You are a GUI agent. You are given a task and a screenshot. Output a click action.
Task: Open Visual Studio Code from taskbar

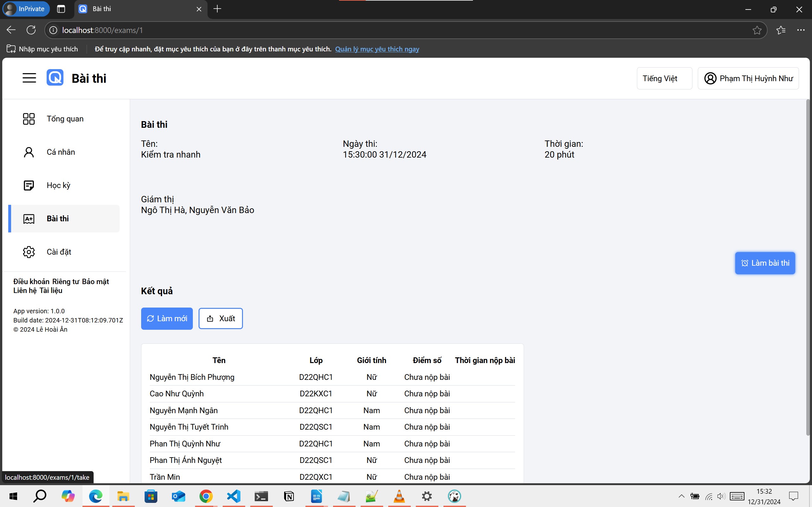click(233, 496)
